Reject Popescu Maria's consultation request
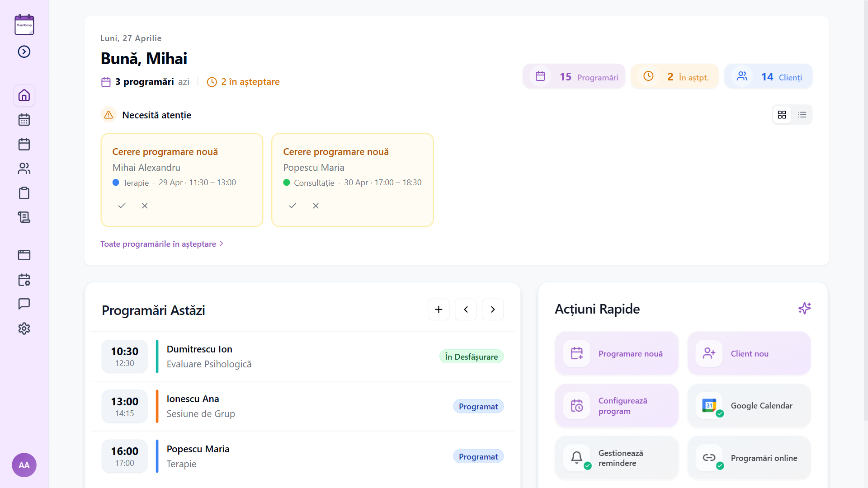The width and height of the screenshot is (868, 488). (316, 206)
